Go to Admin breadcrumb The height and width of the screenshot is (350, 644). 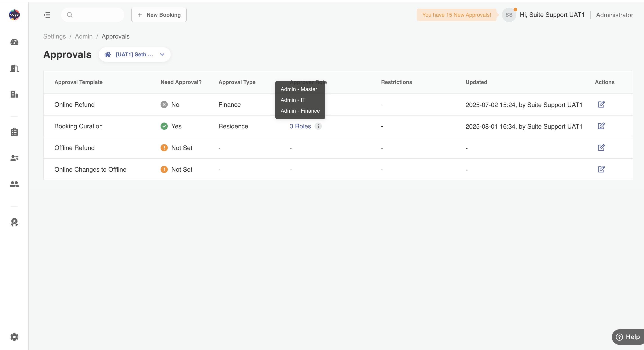coord(83,36)
